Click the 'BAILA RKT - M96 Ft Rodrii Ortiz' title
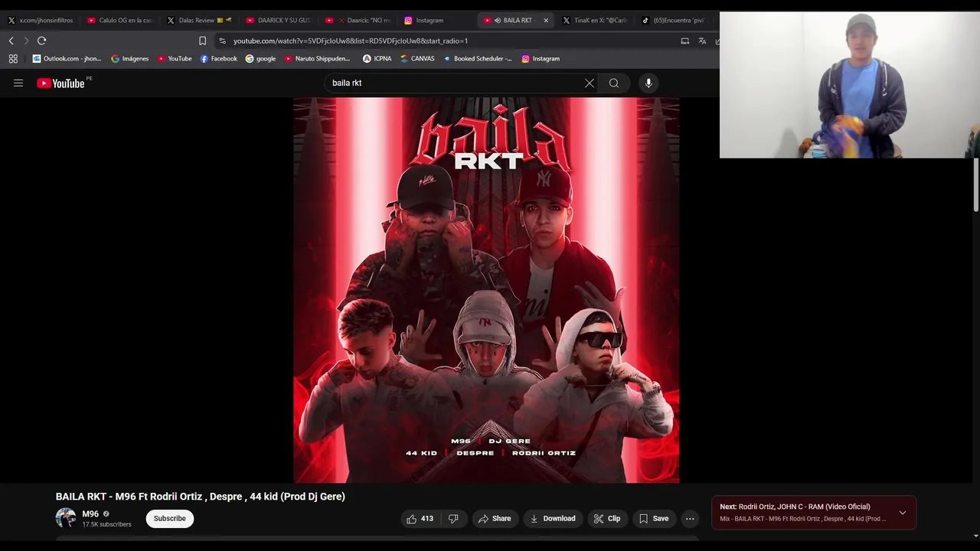This screenshot has height=551, width=980. 201,497
